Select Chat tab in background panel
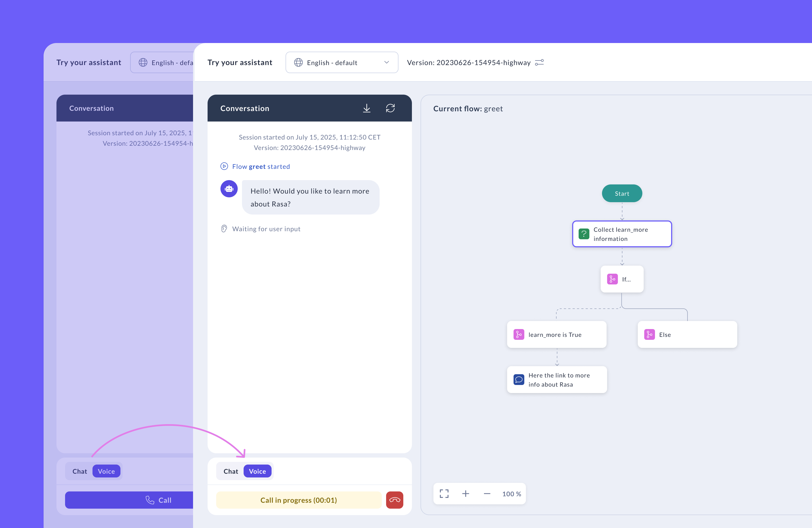 coord(80,471)
